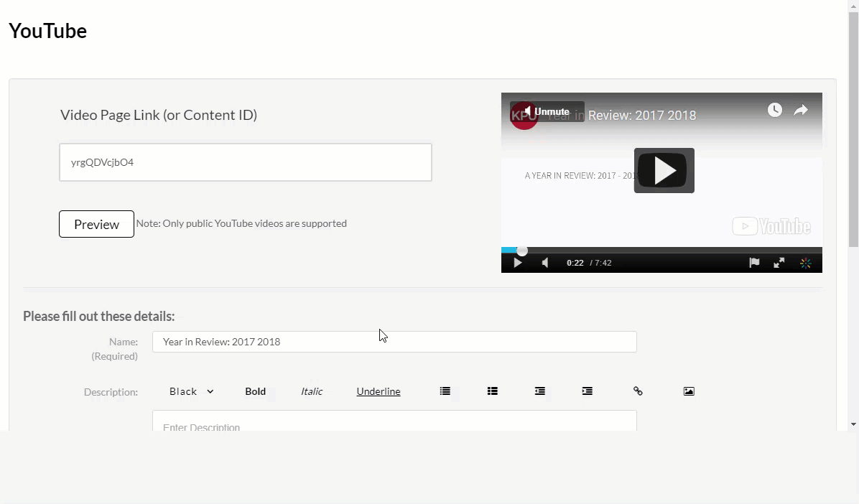859x504 pixels.
Task: Click the YouTube page heading
Action: click(x=47, y=31)
